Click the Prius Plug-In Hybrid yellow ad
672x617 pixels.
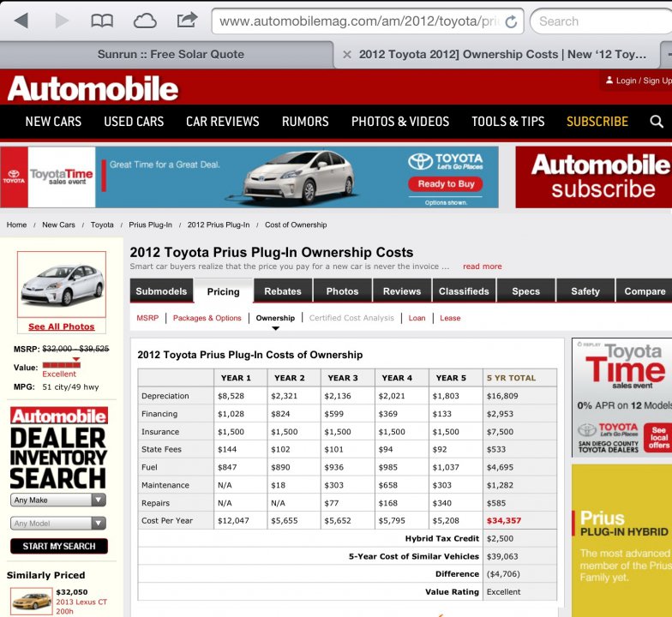tap(622, 541)
